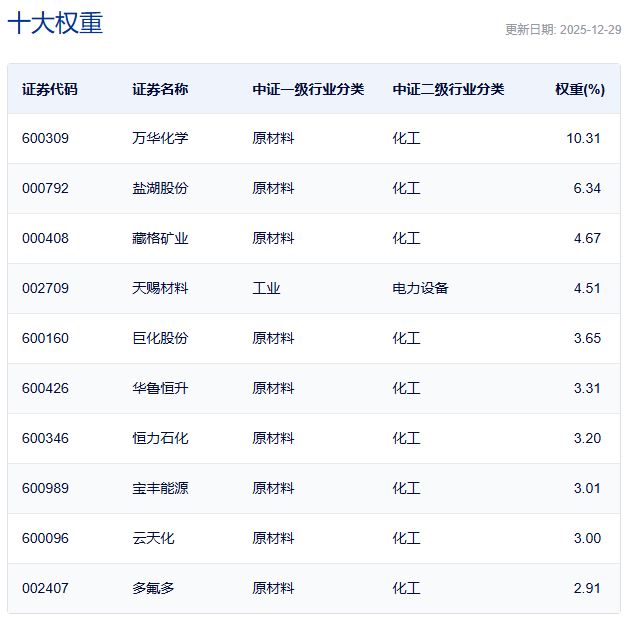Open the 恒力石化 entry
627x617 pixels.
coord(159,438)
